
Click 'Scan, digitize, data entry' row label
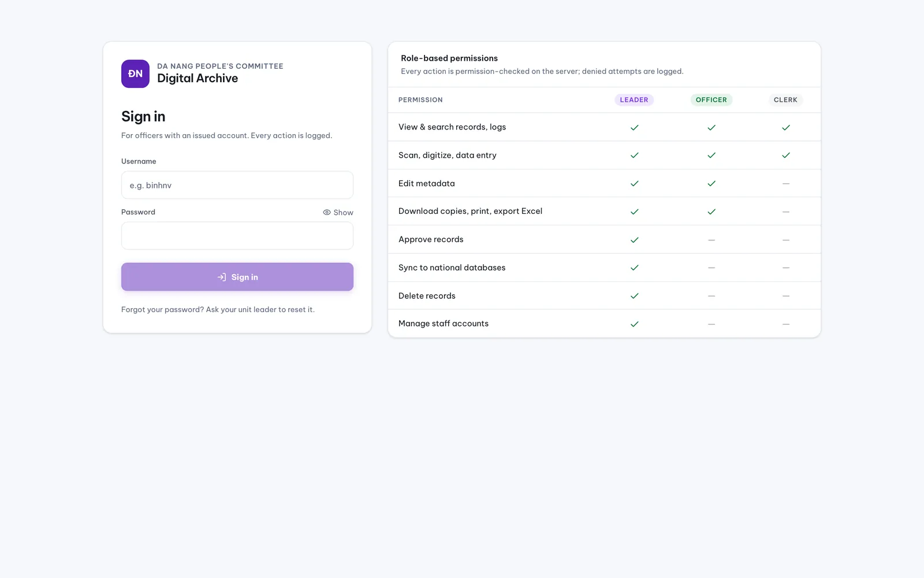[448, 155]
